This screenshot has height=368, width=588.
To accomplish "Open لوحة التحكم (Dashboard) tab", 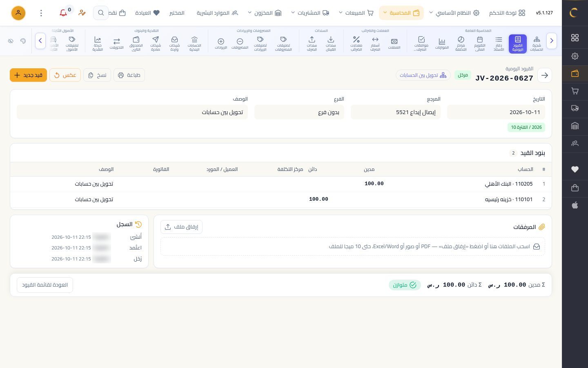I will point(507,13).
